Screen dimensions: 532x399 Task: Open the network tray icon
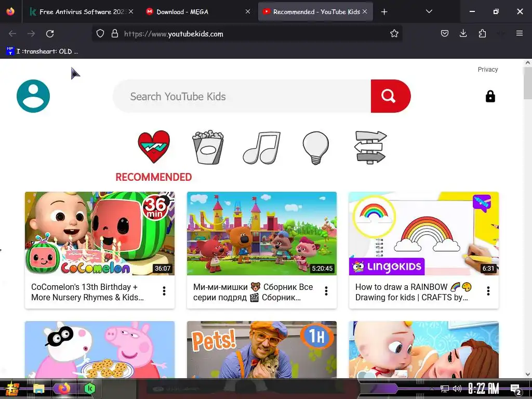[x=445, y=389]
